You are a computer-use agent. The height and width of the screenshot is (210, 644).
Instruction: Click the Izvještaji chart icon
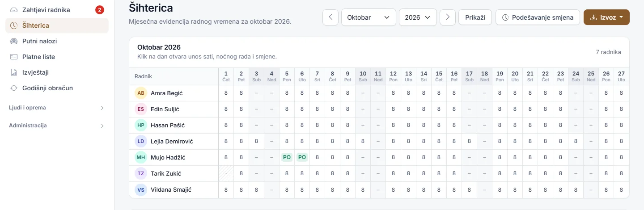pos(14,72)
